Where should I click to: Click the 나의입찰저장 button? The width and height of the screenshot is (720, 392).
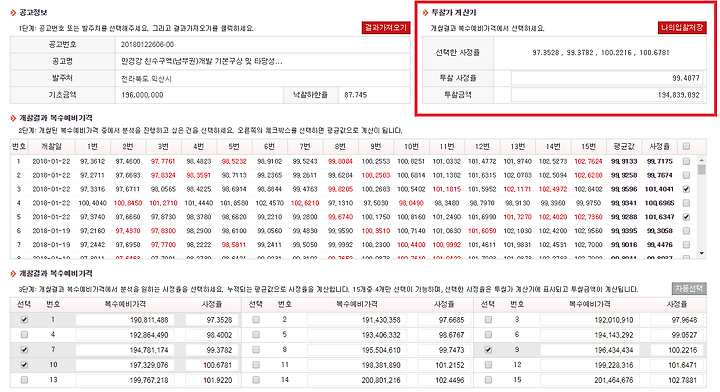682,28
